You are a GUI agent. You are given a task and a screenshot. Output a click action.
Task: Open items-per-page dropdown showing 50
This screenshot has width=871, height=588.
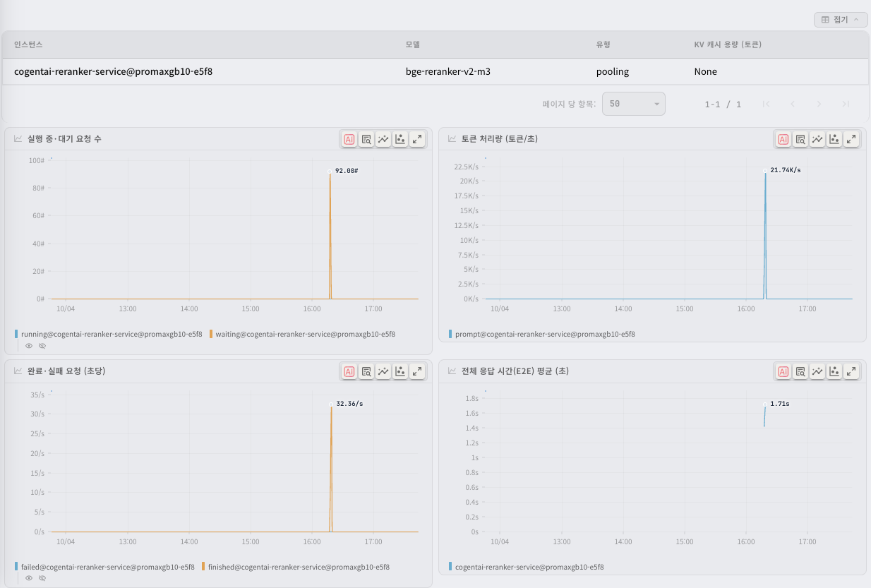[633, 104]
